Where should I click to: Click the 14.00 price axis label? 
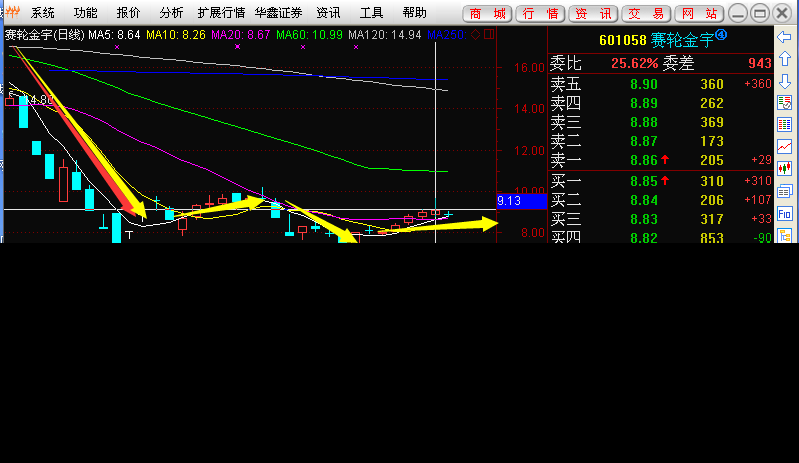[x=529, y=108]
